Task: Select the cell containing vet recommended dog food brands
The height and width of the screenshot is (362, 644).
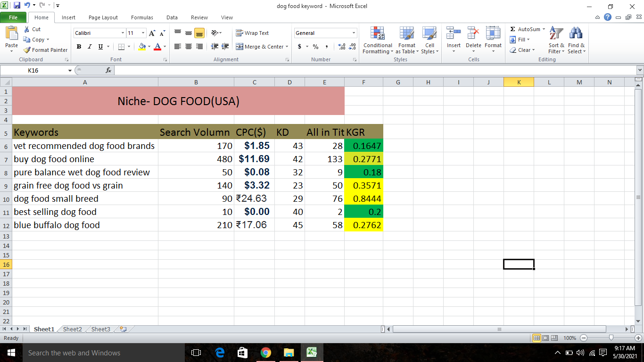Action: click(x=84, y=146)
